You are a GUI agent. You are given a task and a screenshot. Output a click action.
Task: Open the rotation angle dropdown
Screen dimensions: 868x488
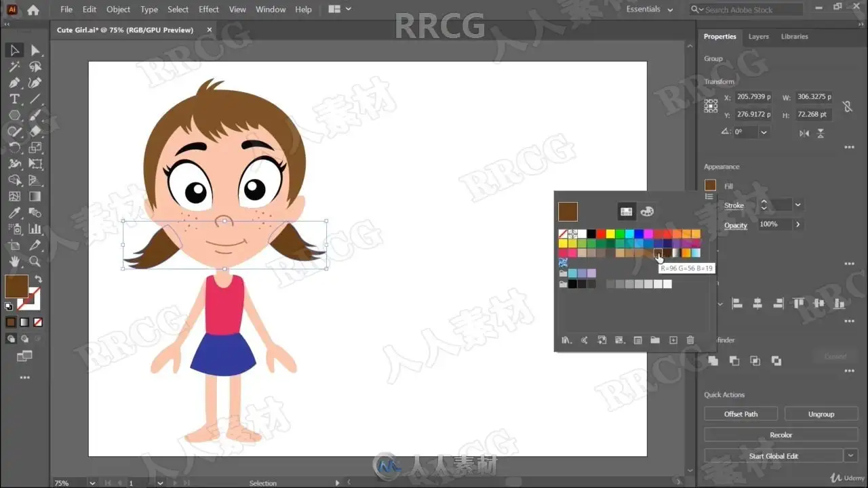(764, 132)
